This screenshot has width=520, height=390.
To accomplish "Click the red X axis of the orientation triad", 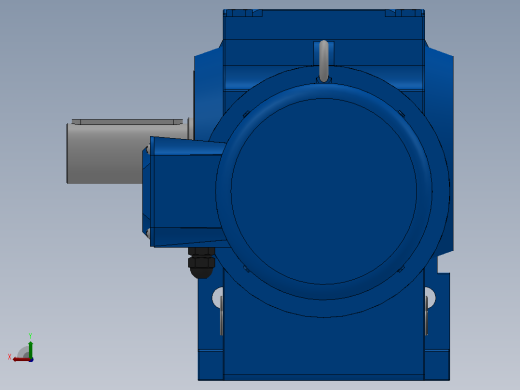I will point(22,360).
